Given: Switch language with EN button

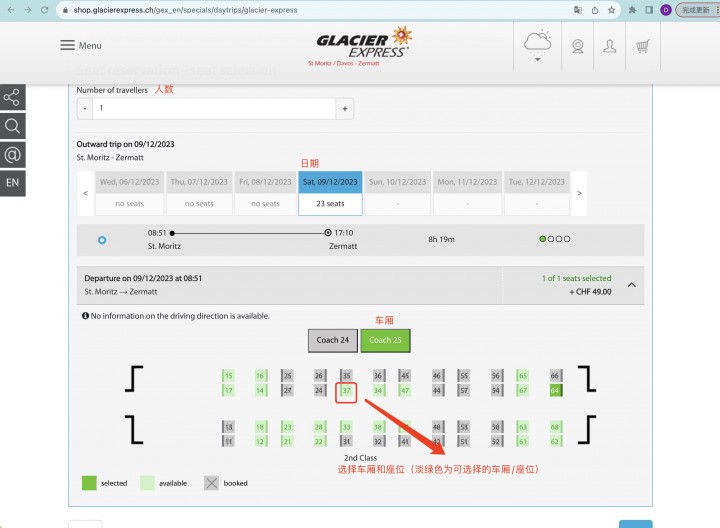Looking at the screenshot, I should coord(12,183).
